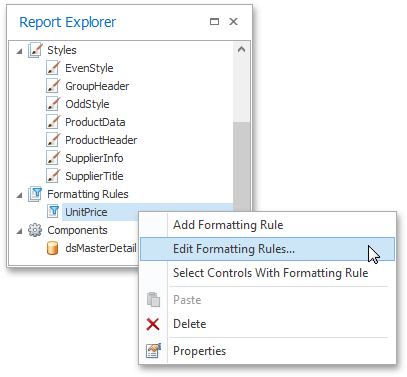407x377 pixels.
Task: Click the Properties icon in context menu
Action: click(153, 351)
